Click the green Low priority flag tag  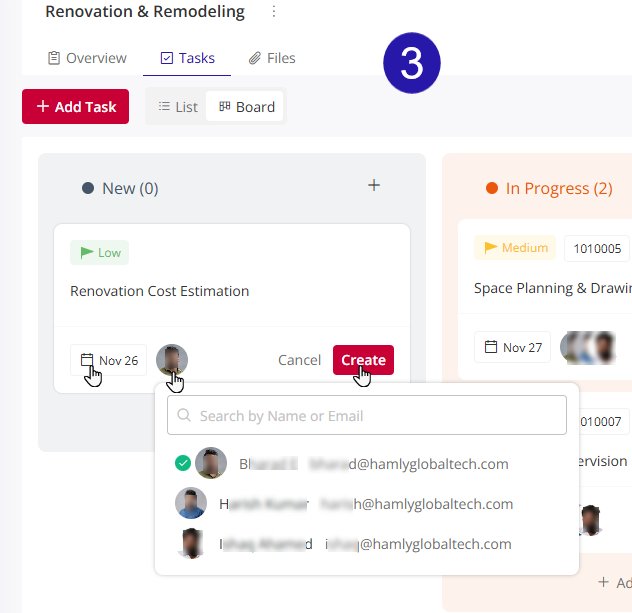(99, 253)
